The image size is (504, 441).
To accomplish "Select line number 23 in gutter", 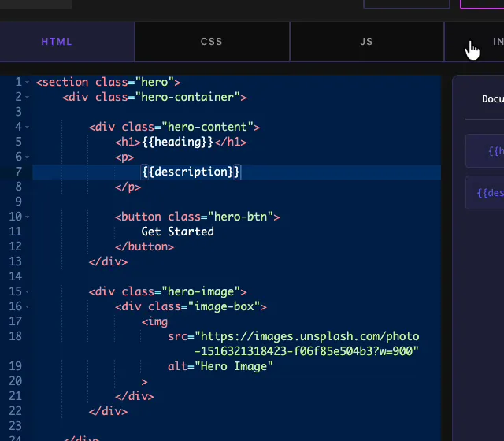I will (x=15, y=426).
